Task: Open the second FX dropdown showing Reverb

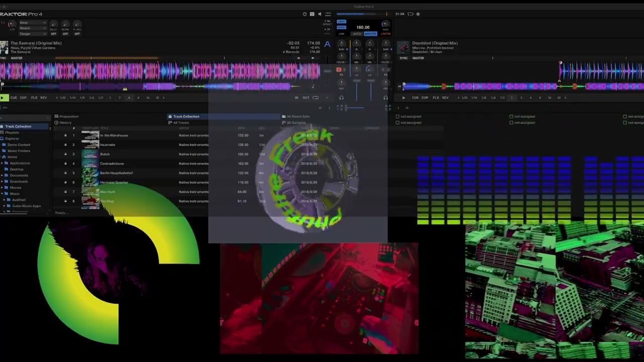Action: pyautogui.click(x=33, y=29)
